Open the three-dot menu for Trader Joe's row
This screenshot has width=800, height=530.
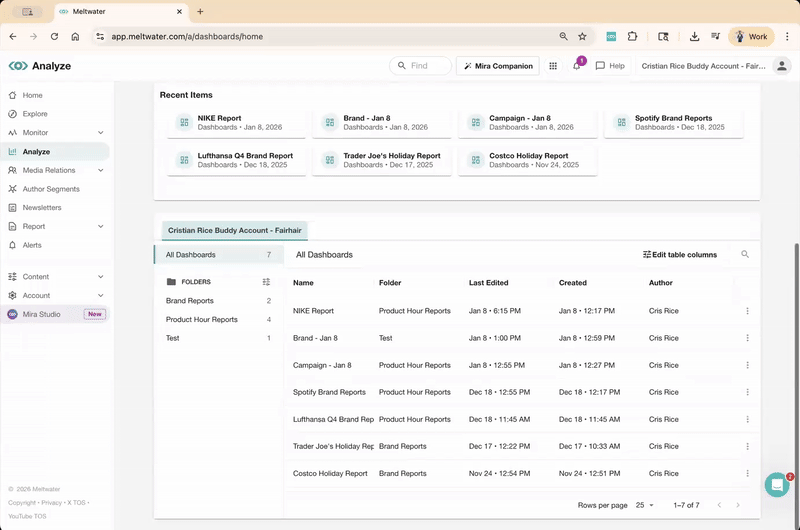pos(747,446)
